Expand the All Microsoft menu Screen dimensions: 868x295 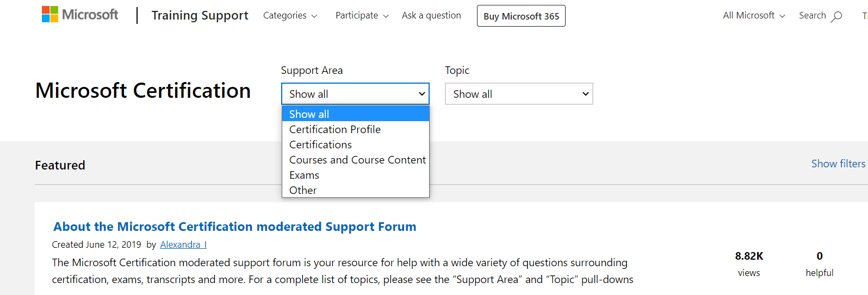click(754, 16)
